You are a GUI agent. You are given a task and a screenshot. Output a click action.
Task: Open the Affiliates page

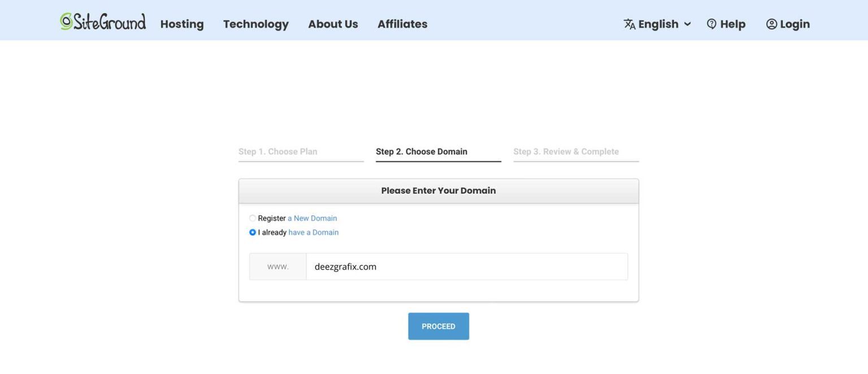tap(402, 24)
